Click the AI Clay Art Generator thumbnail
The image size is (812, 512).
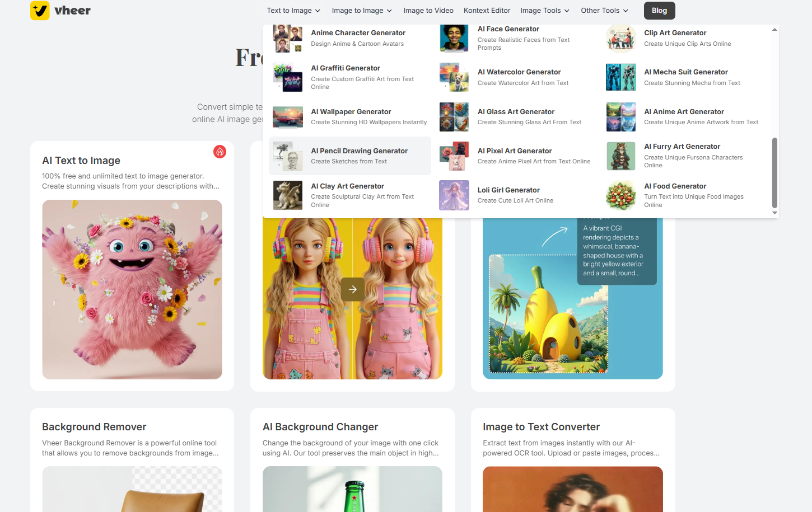click(x=288, y=195)
